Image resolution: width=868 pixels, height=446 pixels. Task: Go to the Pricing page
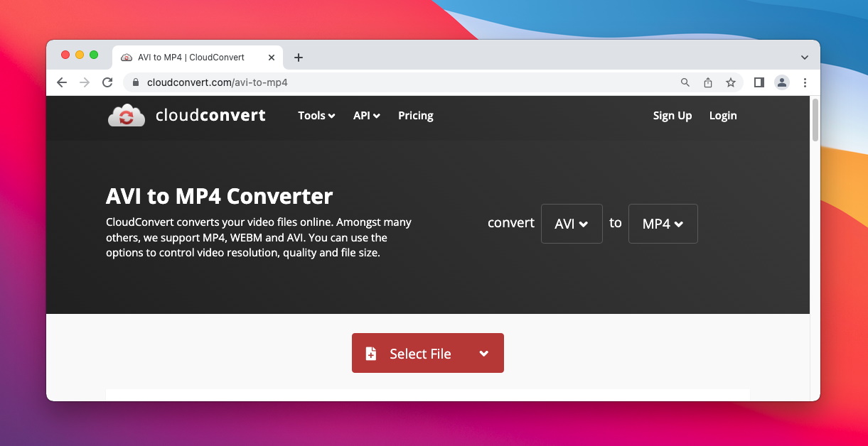tap(415, 115)
